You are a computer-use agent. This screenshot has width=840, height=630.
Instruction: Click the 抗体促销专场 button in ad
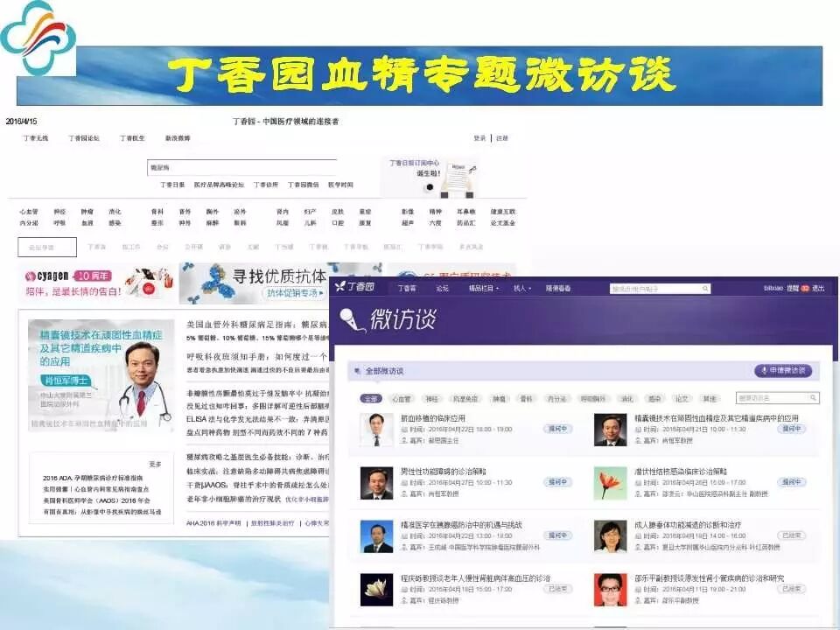[295, 293]
